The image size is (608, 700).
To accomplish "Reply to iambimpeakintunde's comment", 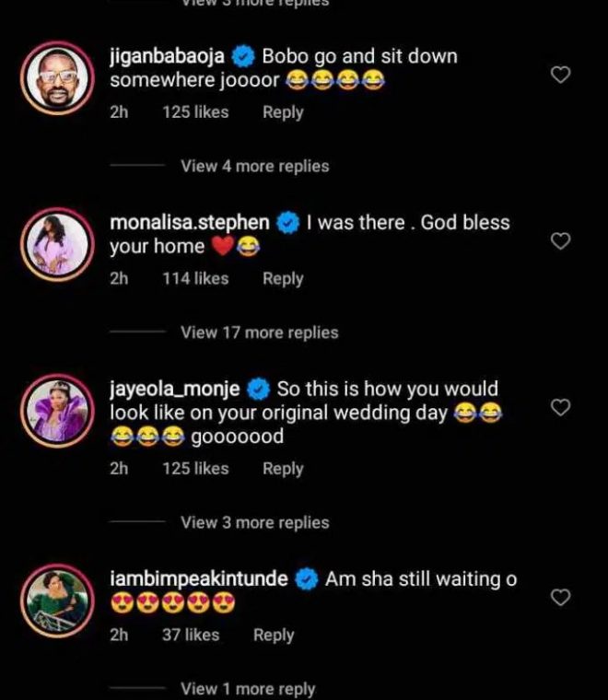I will point(274,635).
